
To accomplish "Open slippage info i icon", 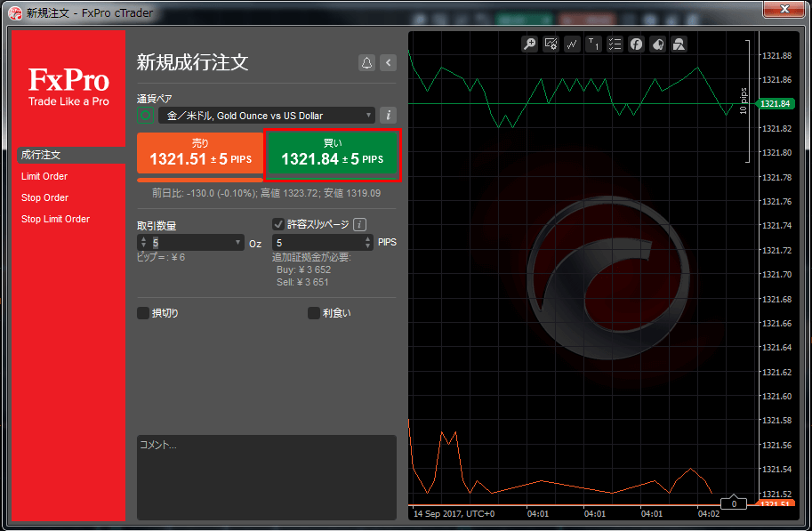I will point(359,224).
